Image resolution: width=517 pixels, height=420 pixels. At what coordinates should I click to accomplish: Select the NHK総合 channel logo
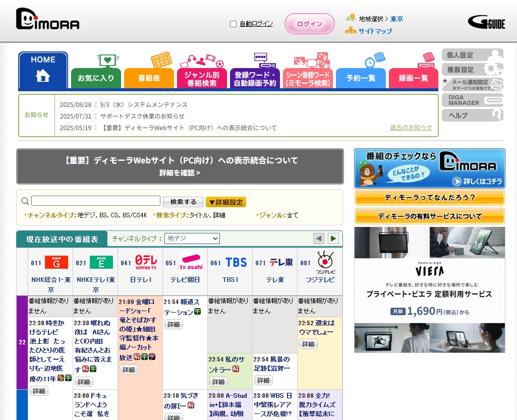[56, 262]
